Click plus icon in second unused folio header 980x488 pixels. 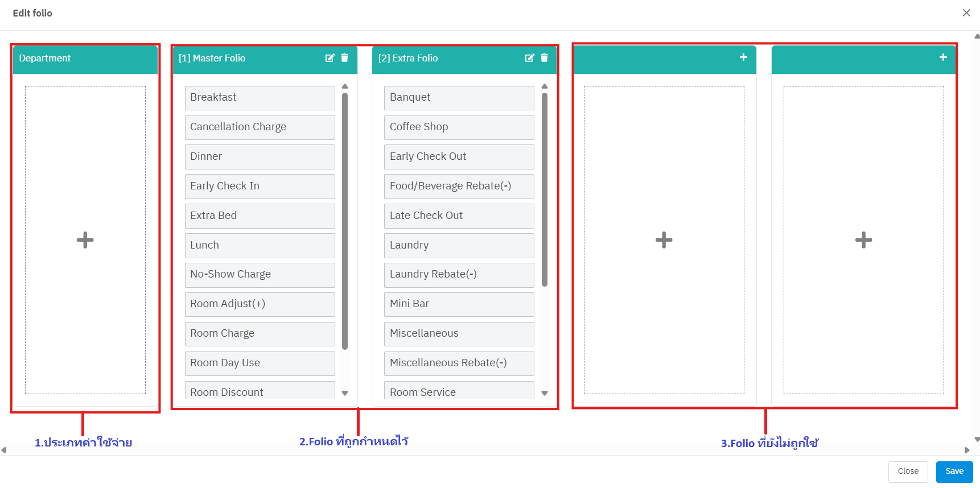click(x=943, y=57)
